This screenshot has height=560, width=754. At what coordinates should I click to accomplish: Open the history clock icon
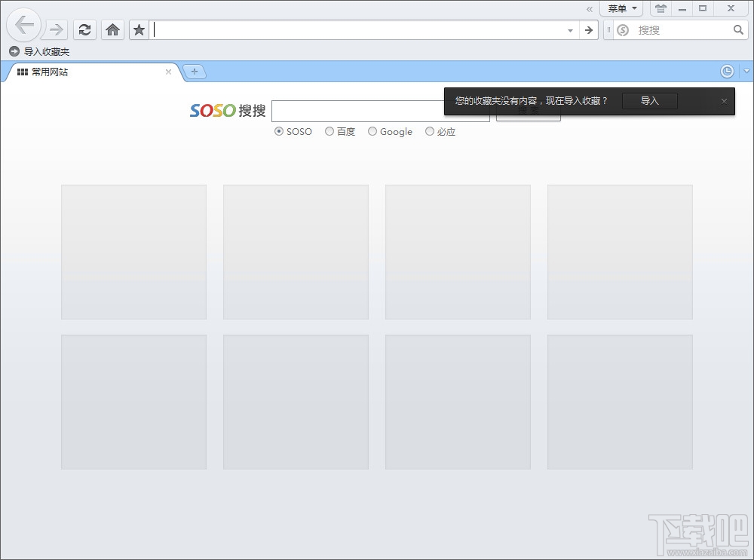tap(727, 72)
